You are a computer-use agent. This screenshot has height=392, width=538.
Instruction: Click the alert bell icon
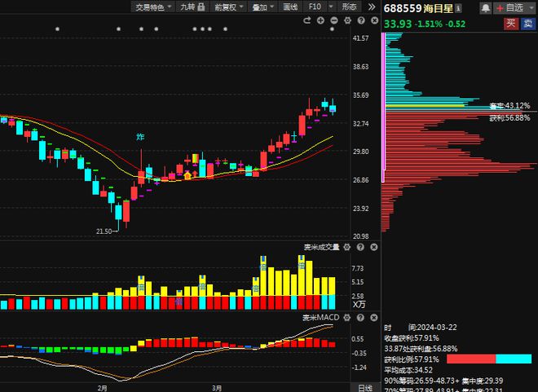point(486,7)
